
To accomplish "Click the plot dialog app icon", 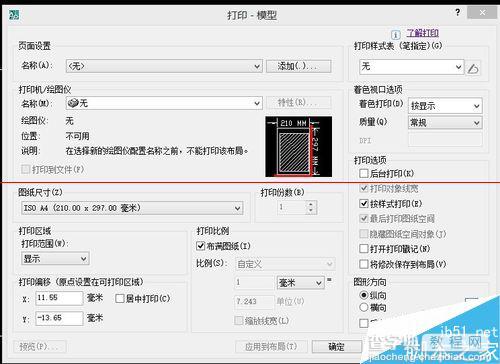I will click(14, 15).
